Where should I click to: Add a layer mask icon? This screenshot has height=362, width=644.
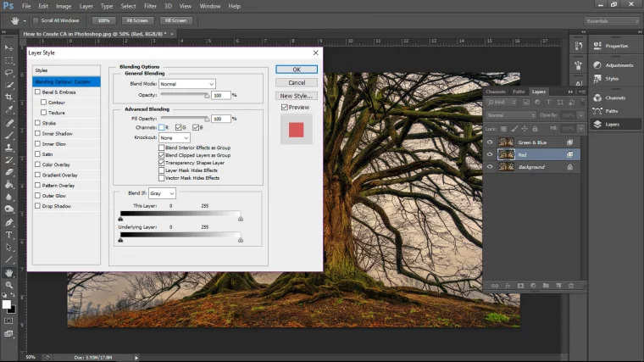coord(520,286)
